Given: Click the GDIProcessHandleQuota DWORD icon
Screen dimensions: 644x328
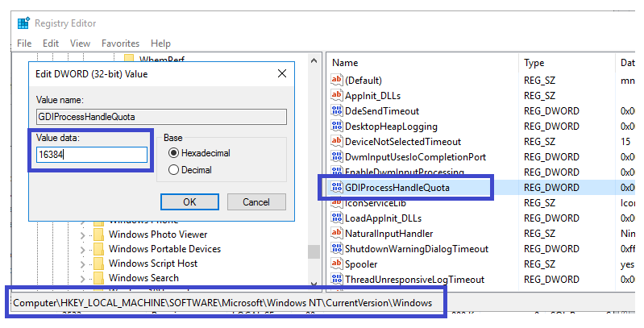Looking at the screenshot, I should [x=337, y=187].
